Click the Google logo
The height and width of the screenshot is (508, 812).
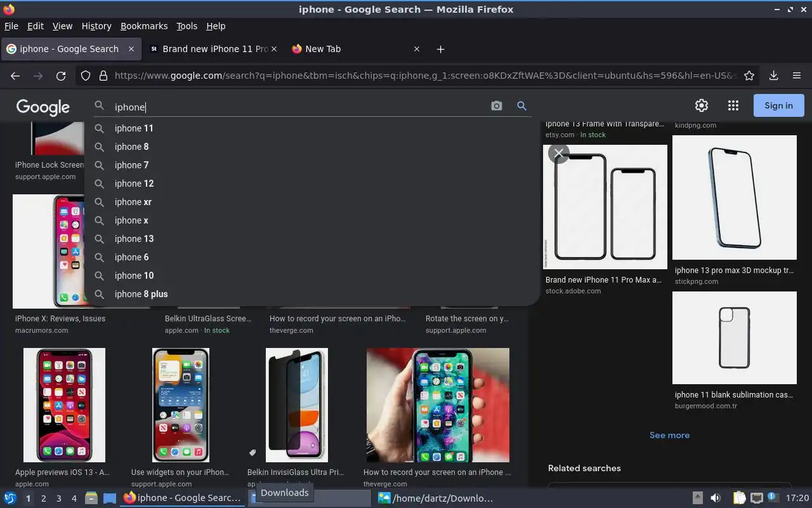pyautogui.click(x=43, y=107)
